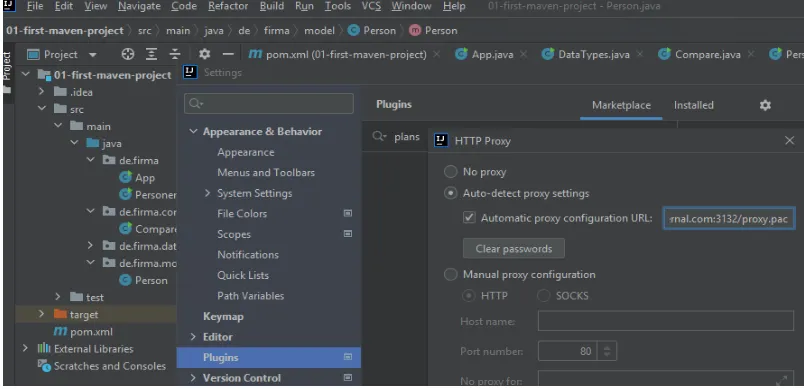Click the Person method icon in the breadcrumb

click(x=415, y=30)
